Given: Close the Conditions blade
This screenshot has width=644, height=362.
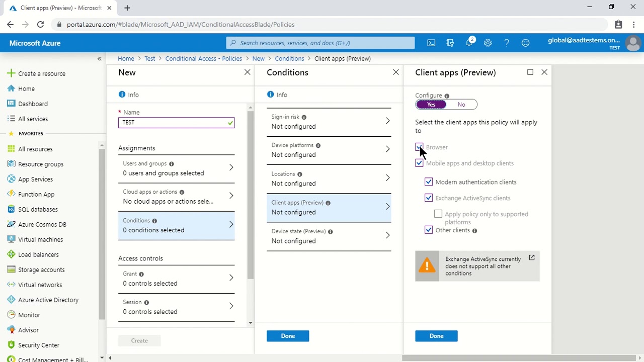Looking at the screenshot, I should point(396,72).
